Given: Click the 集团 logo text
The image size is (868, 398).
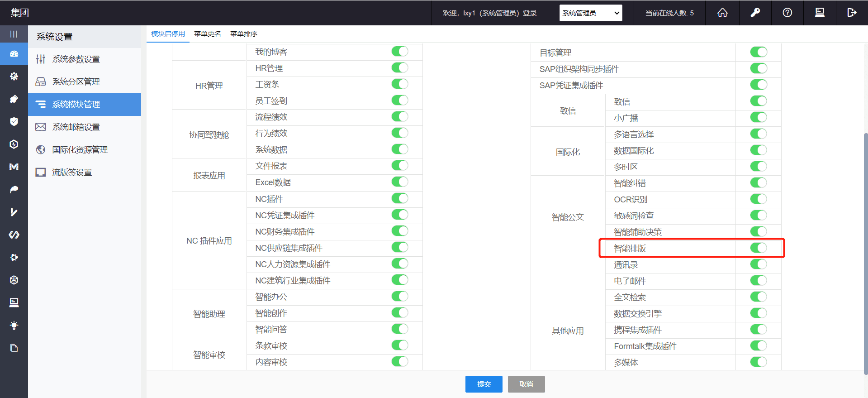Looking at the screenshot, I should [x=20, y=13].
